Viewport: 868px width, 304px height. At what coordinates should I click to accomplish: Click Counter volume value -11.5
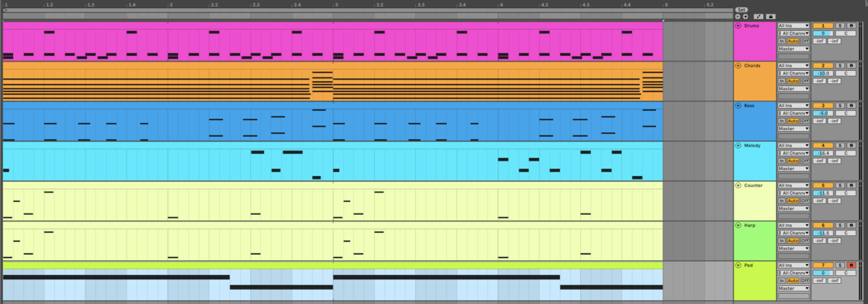823,193
